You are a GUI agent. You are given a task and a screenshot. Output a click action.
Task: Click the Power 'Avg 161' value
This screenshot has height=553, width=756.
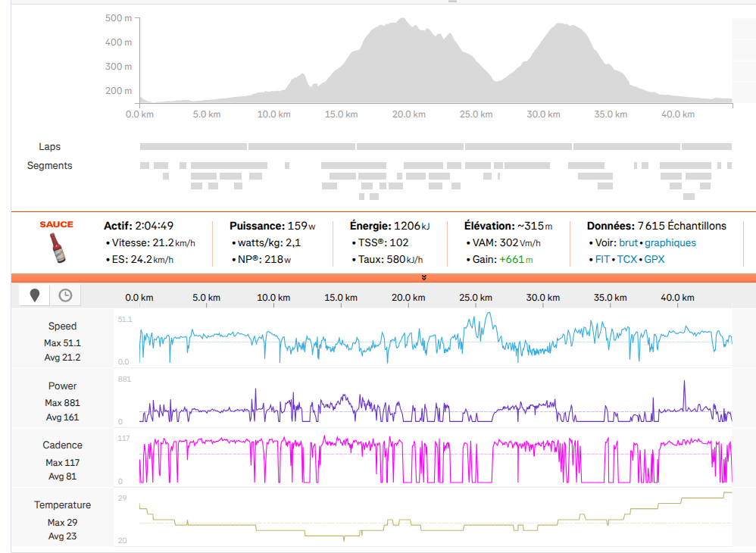coord(62,417)
